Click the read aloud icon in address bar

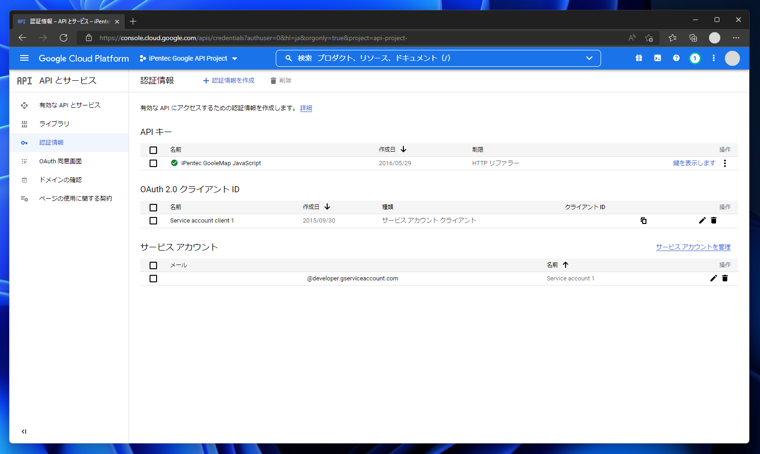[632, 38]
